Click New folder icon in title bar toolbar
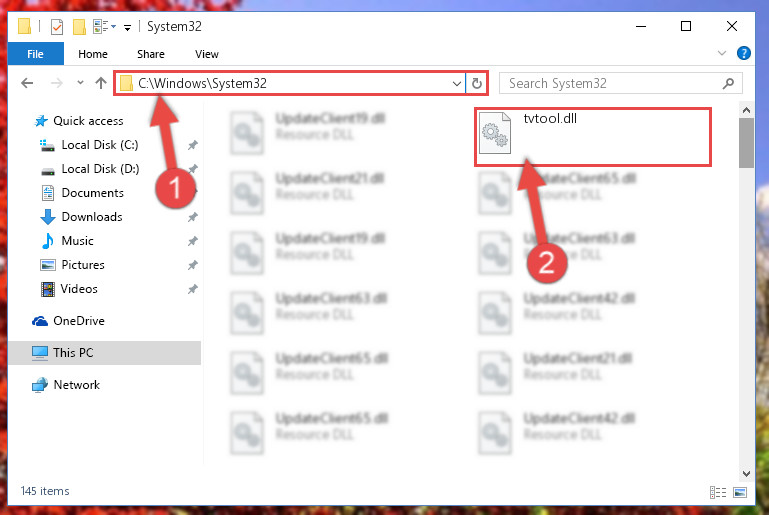This screenshot has width=769, height=515. 79,26
